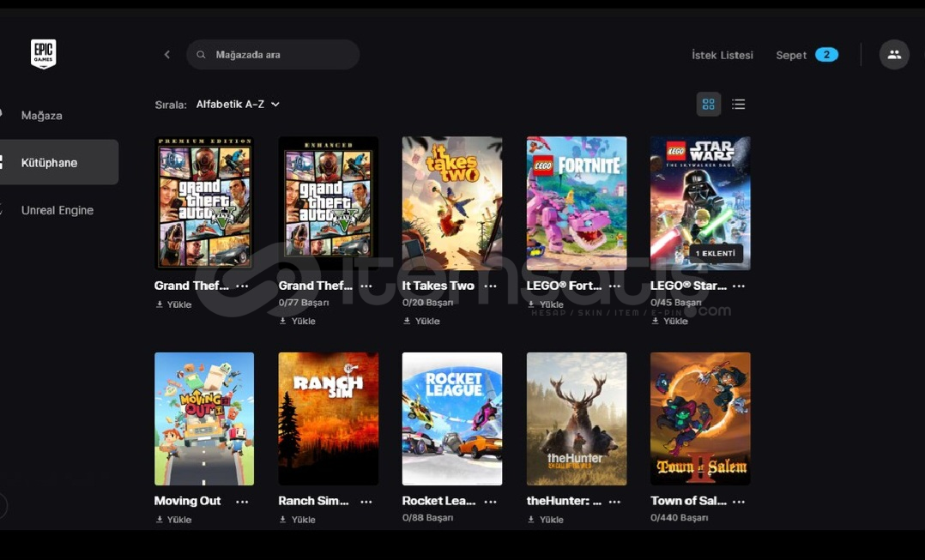
Task: Open more options for GTA V Enhanced
Action: (366, 286)
